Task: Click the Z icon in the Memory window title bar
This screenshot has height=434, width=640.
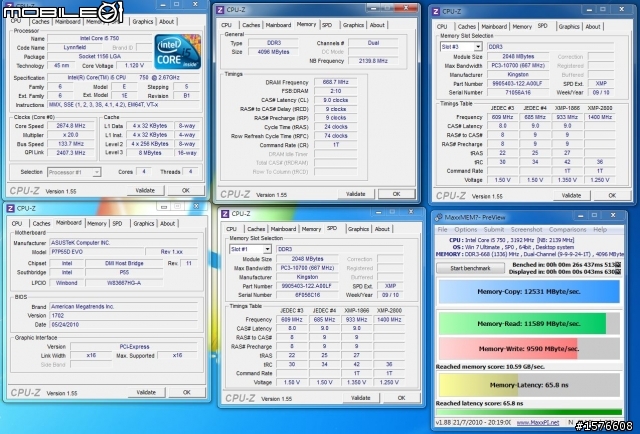Action: 220,10
